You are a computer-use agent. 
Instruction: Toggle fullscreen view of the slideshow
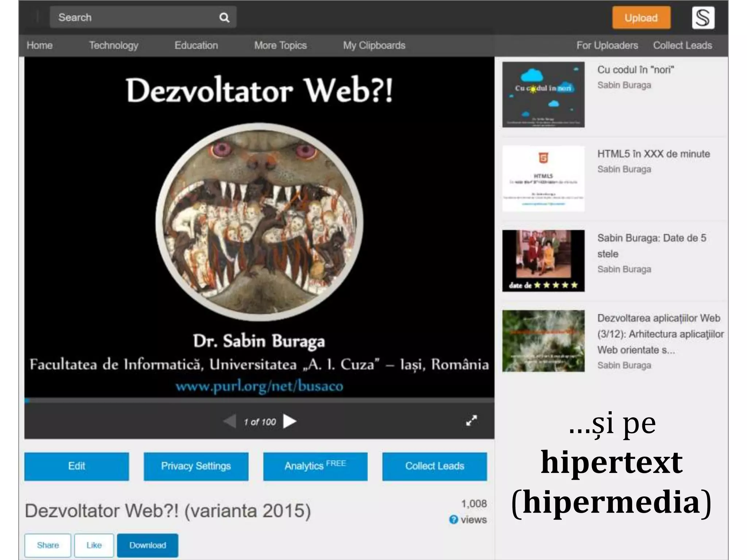point(471,420)
